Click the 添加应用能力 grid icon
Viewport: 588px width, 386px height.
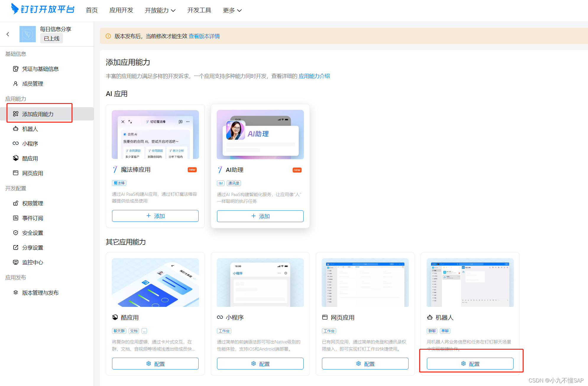(16, 114)
